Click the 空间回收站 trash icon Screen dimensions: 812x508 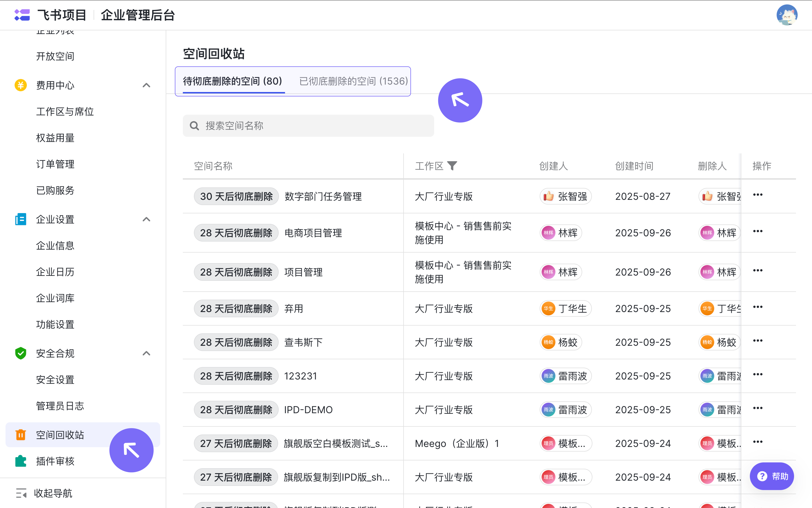tap(21, 435)
